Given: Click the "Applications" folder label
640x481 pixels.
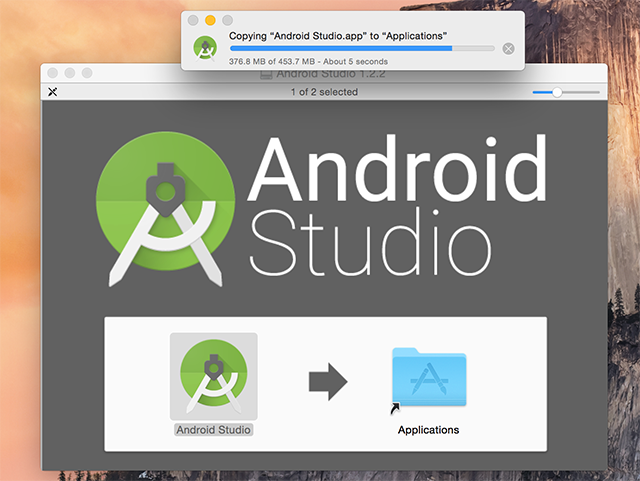Looking at the screenshot, I should pyautogui.click(x=429, y=430).
